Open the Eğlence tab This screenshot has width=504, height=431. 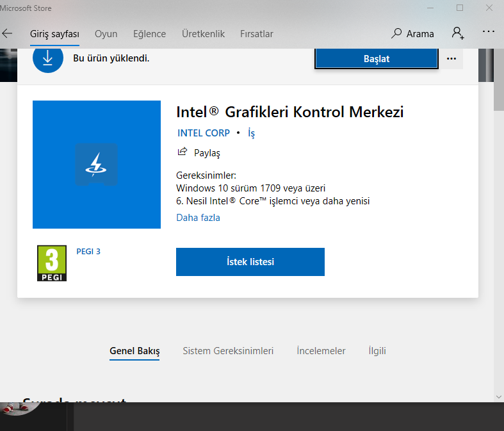149,34
